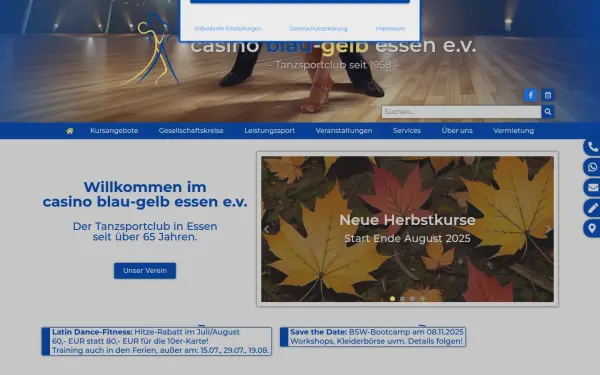Open the calendar icon next to Facebook
600x375 pixels.
(x=548, y=95)
